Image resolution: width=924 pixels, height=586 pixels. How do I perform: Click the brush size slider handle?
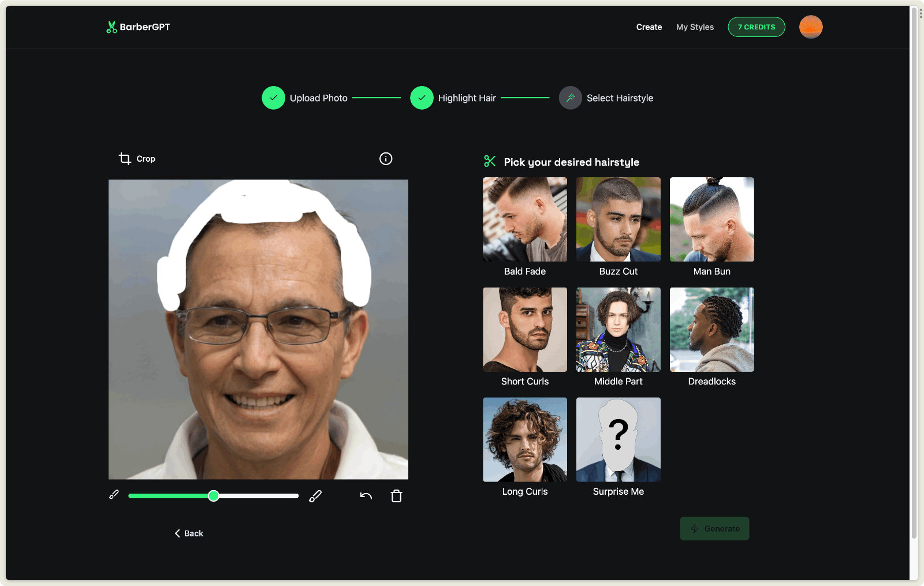click(214, 496)
